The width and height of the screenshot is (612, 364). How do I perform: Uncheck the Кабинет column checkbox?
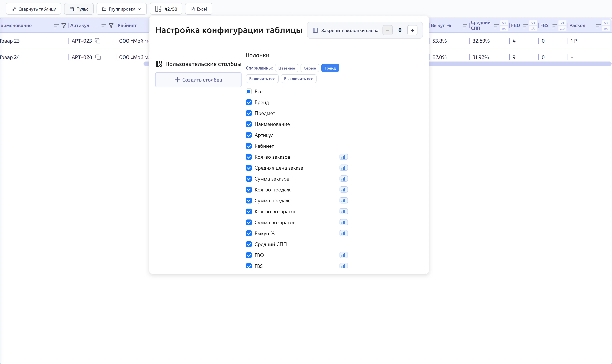(x=249, y=146)
